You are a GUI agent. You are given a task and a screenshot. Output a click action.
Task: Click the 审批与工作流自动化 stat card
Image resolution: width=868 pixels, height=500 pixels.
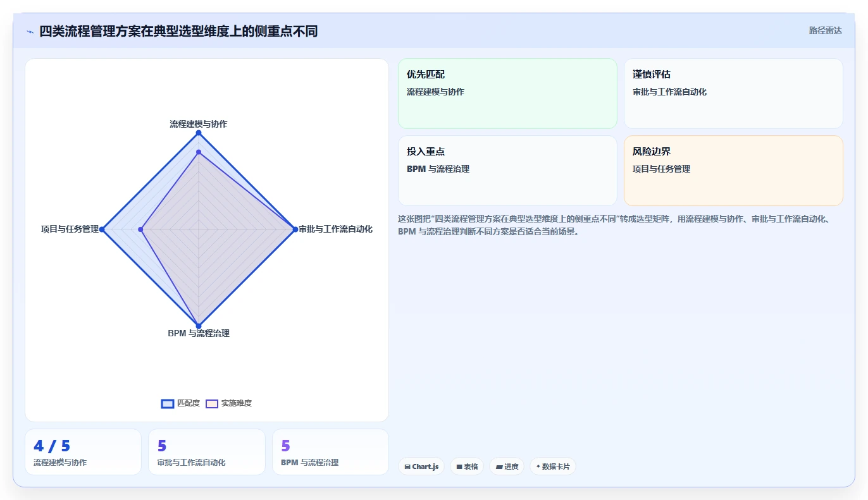coord(207,452)
